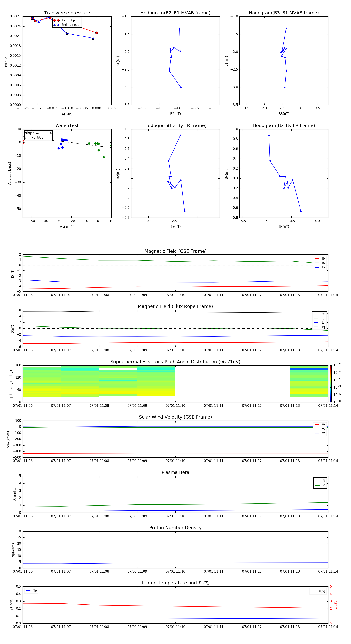Click the Bz' legend entry in Flux Rope plot
The height and width of the screenshot is (644, 351).
[x=320, y=323]
